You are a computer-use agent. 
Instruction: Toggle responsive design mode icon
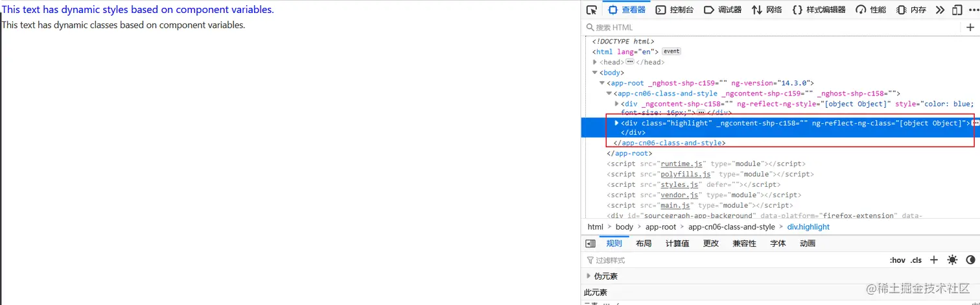tap(957, 10)
